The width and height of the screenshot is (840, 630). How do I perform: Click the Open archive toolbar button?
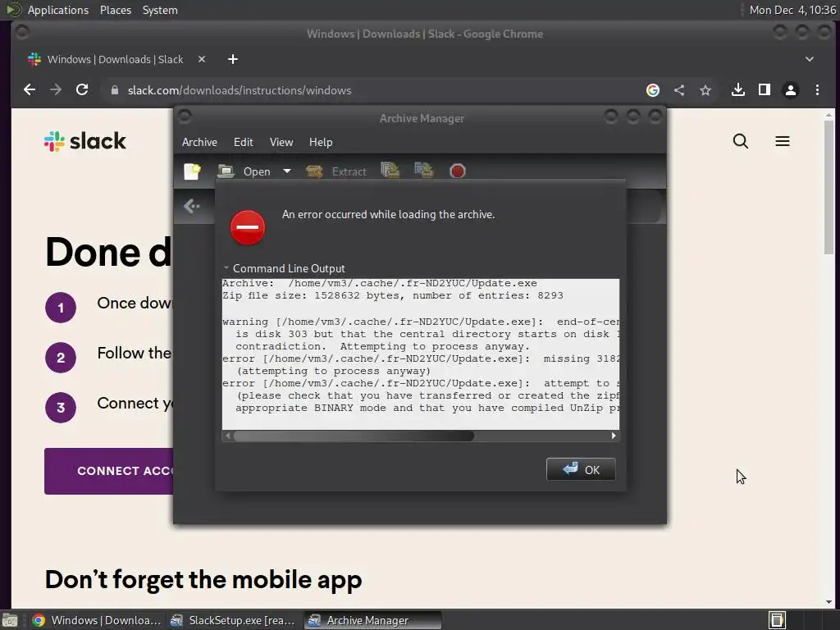[x=244, y=171]
